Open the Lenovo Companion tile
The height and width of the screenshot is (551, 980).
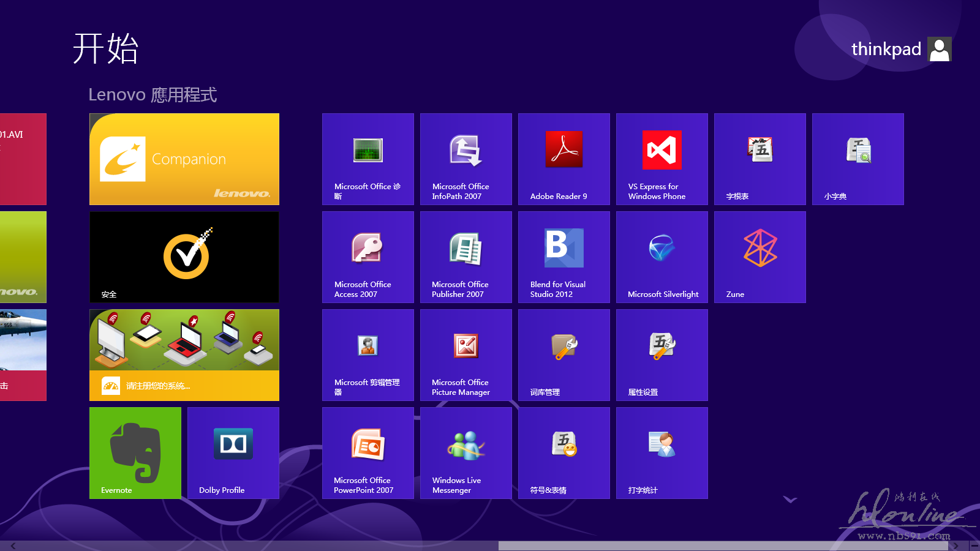coord(184,159)
